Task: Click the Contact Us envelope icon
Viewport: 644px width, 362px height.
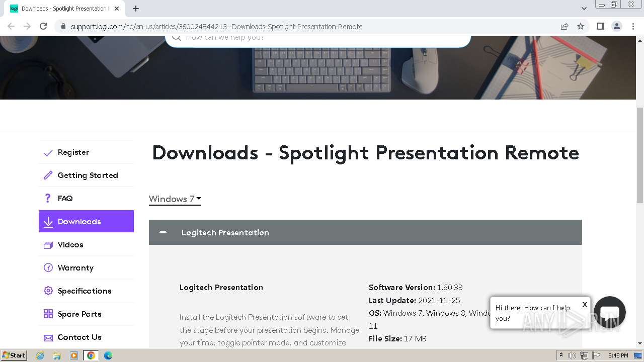Action: pos(48,337)
